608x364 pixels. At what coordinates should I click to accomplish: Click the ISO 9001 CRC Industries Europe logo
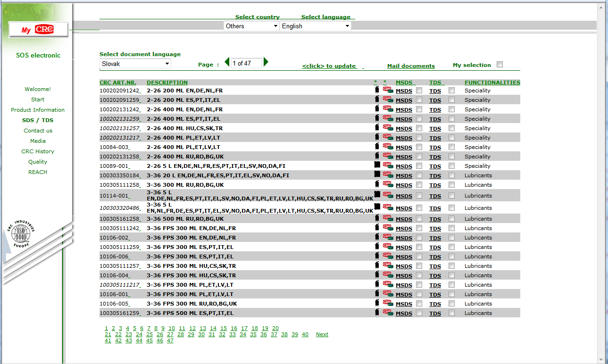[20, 233]
